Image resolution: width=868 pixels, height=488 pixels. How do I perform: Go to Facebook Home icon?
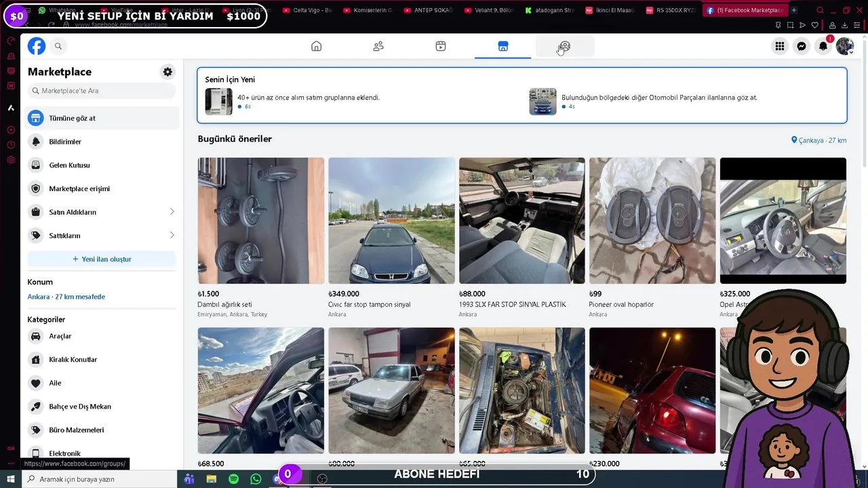(x=316, y=46)
